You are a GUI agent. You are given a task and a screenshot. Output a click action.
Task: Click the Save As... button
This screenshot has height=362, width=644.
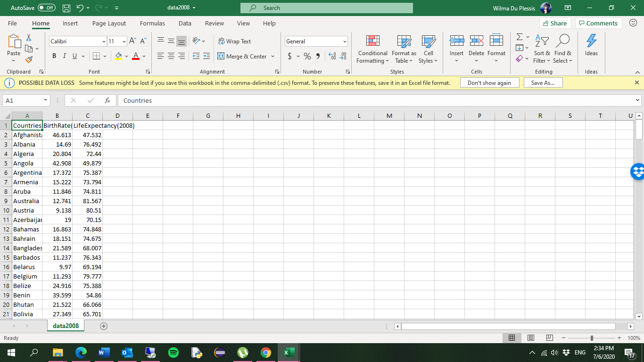coord(543,82)
